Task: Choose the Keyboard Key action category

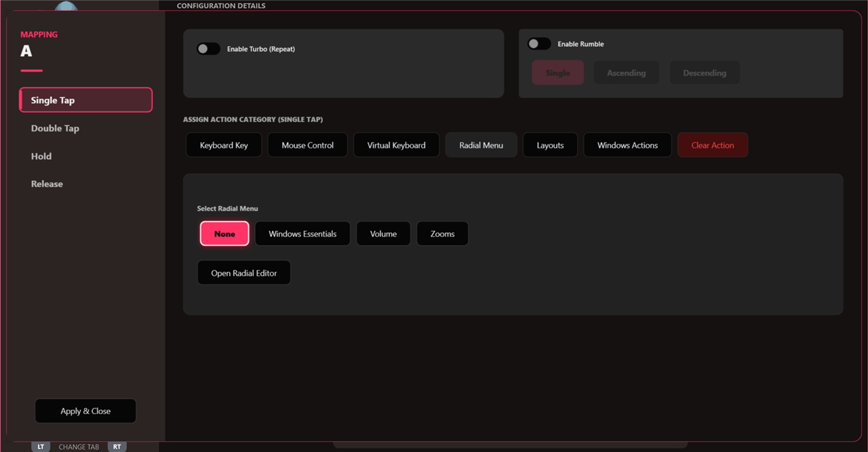Action: coord(224,145)
